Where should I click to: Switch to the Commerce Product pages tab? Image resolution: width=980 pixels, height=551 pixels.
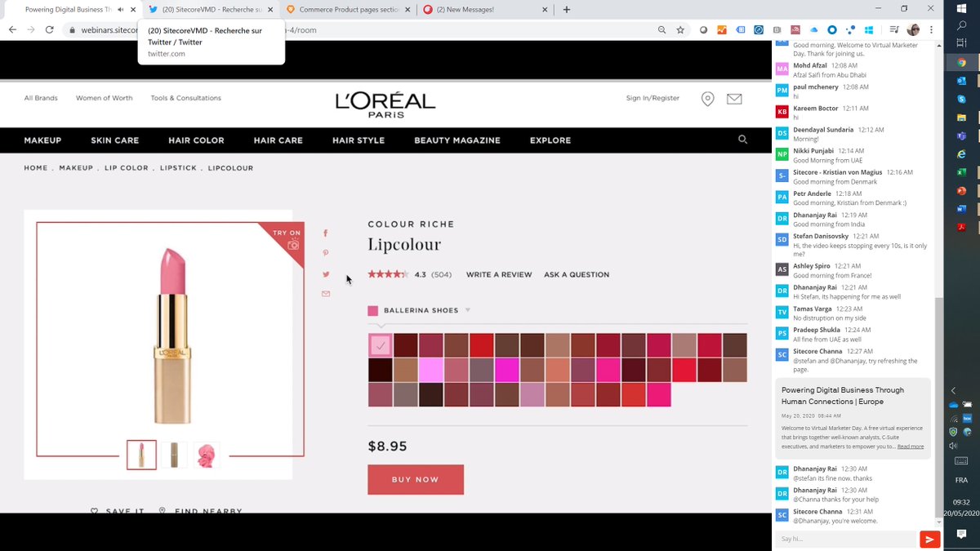click(x=350, y=10)
